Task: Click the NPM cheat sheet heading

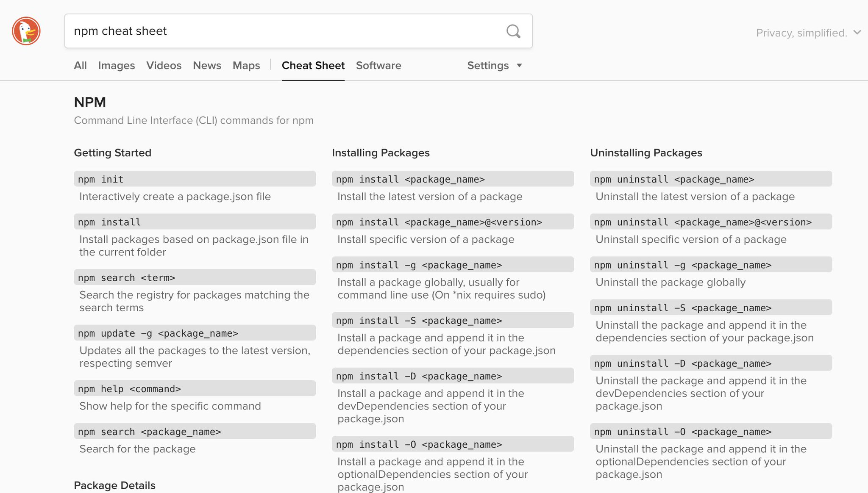Action: coord(90,102)
